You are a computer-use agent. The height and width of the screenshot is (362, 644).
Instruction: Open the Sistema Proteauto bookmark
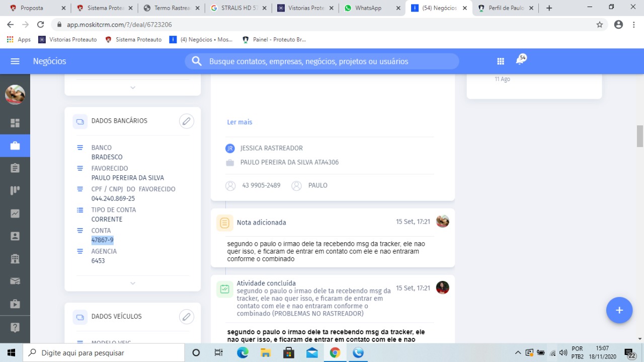pyautogui.click(x=134, y=39)
